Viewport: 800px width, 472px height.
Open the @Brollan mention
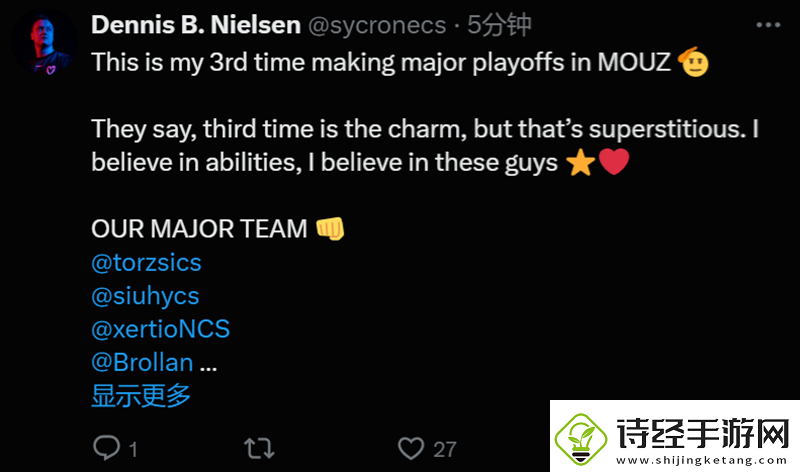(x=142, y=362)
